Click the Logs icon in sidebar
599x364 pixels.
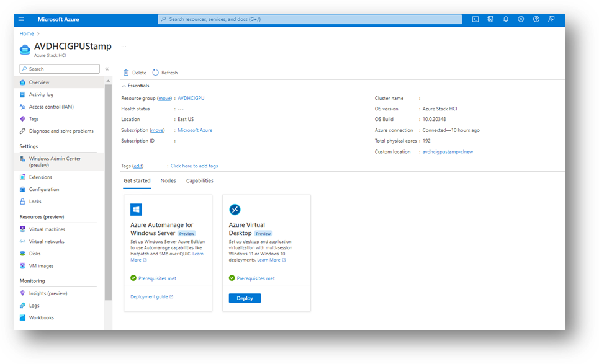[22, 306]
